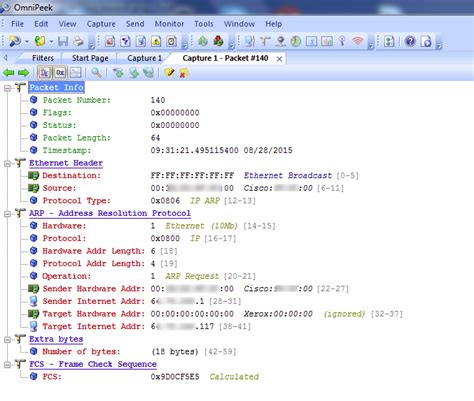The width and height of the screenshot is (474, 401).
Task: Switch to the Filters tab
Action: [43, 58]
